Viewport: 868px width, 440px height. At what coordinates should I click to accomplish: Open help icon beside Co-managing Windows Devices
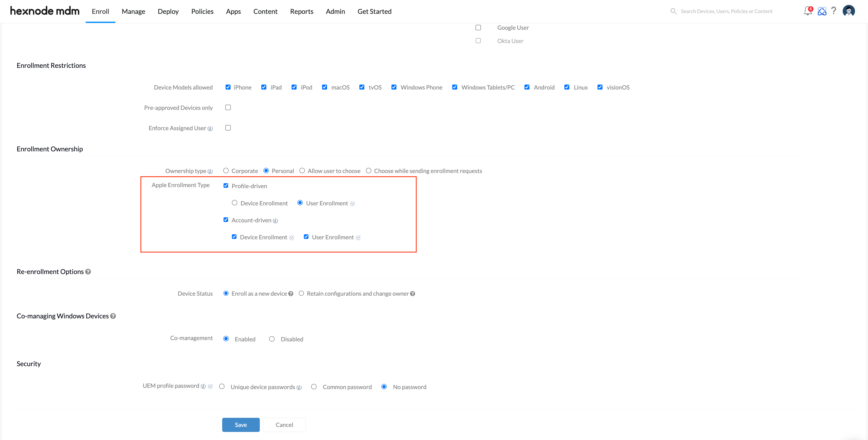pyautogui.click(x=113, y=316)
